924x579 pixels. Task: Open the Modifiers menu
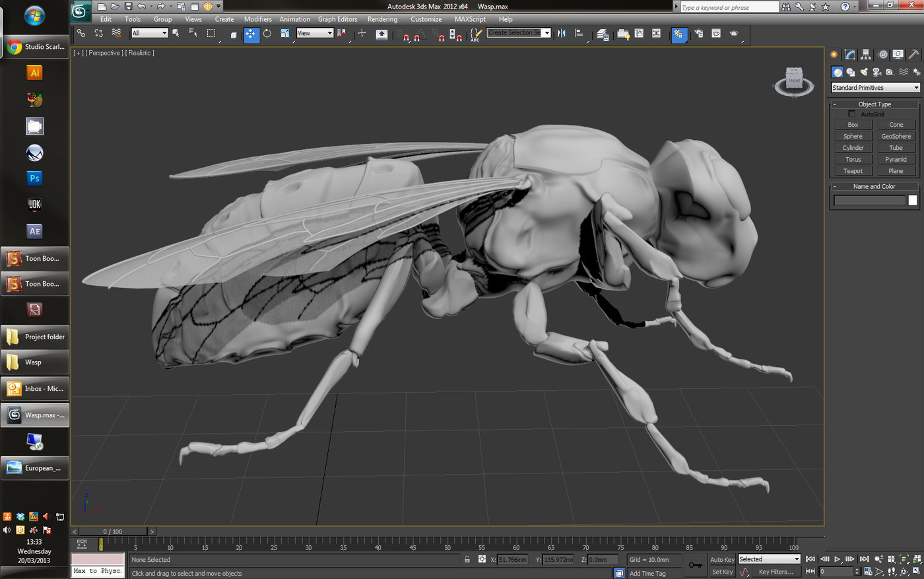(x=258, y=19)
